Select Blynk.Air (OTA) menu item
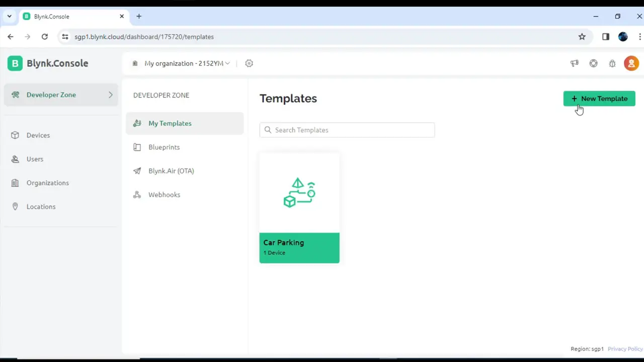The image size is (644, 362). pos(185,171)
